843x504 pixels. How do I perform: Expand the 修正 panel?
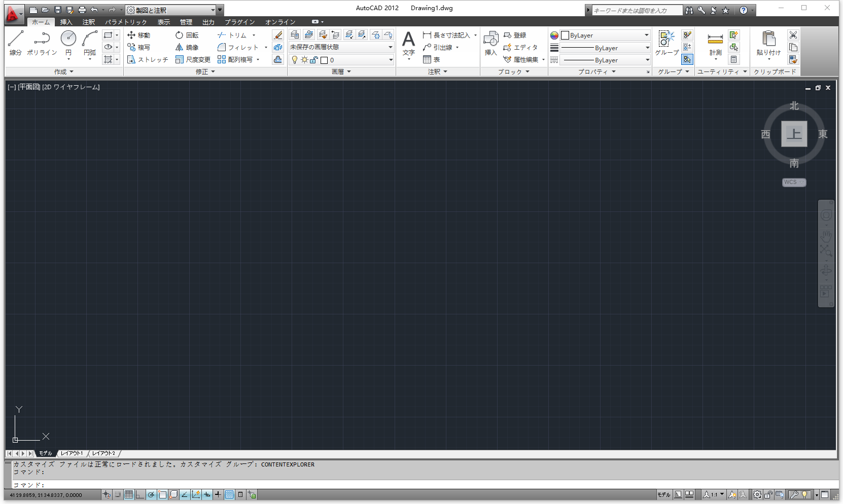point(205,71)
